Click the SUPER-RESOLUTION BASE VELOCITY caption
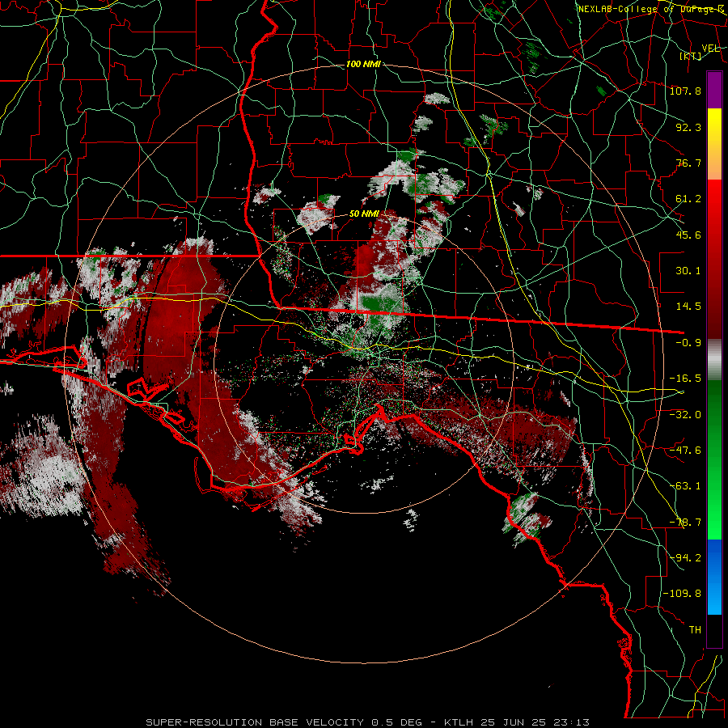Image resolution: width=728 pixels, height=728 pixels. point(255,722)
